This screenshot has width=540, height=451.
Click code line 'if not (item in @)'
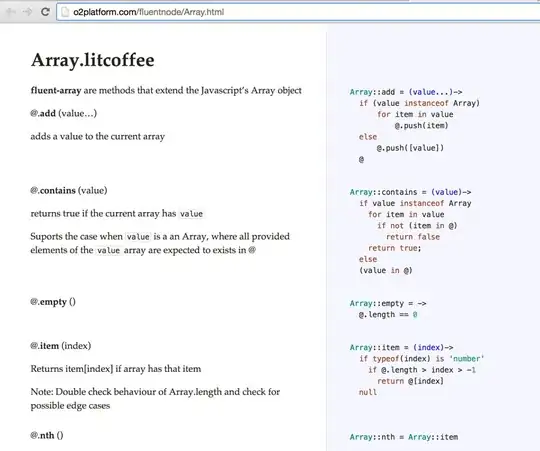(417, 226)
